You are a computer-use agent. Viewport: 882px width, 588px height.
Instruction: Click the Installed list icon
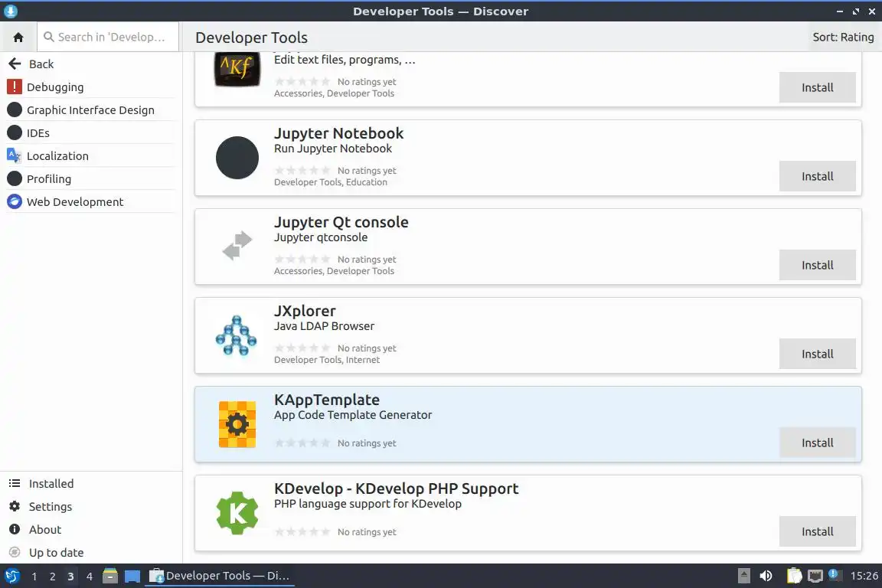coord(15,483)
